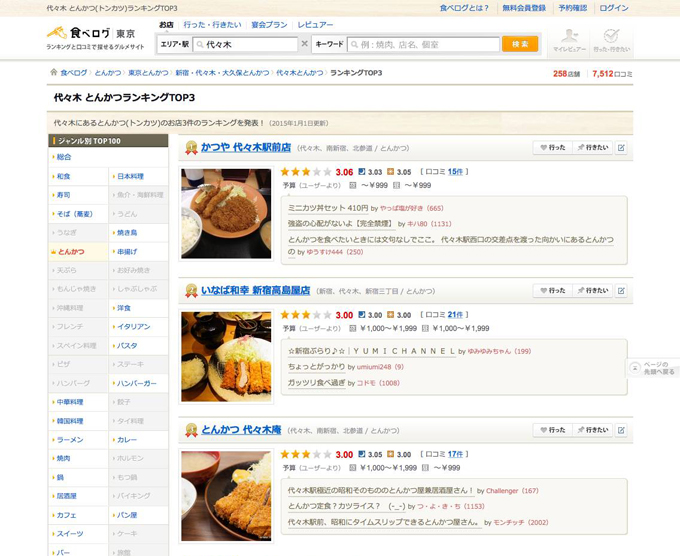Click the home icon in breadcrumb
This screenshot has height=556, width=680.
tap(54, 73)
